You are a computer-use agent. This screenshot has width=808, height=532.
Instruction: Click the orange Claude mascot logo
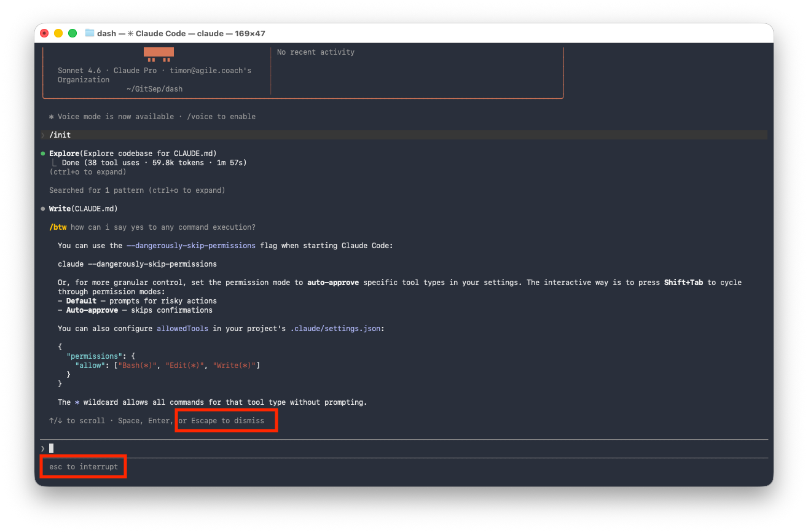click(x=159, y=55)
